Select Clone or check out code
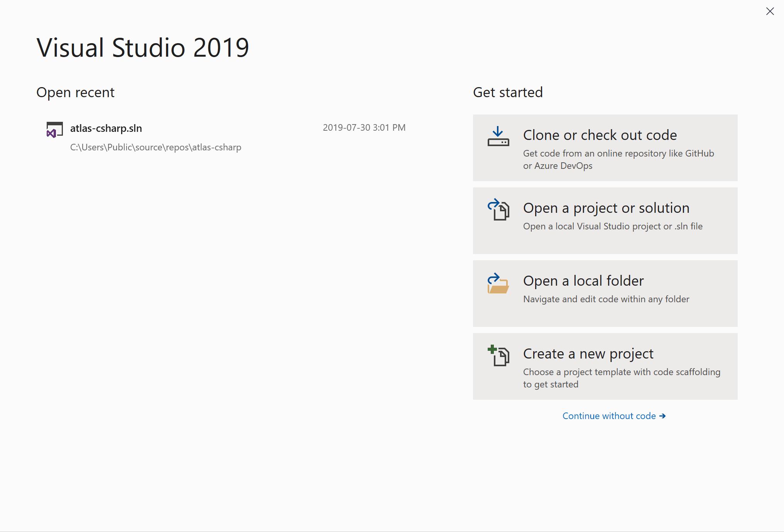The height and width of the screenshot is (532, 784). pos(605,148)
